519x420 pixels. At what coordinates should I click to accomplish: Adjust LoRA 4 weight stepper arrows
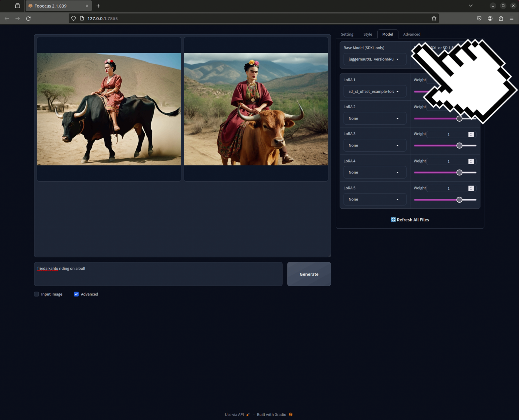[471, 161]
